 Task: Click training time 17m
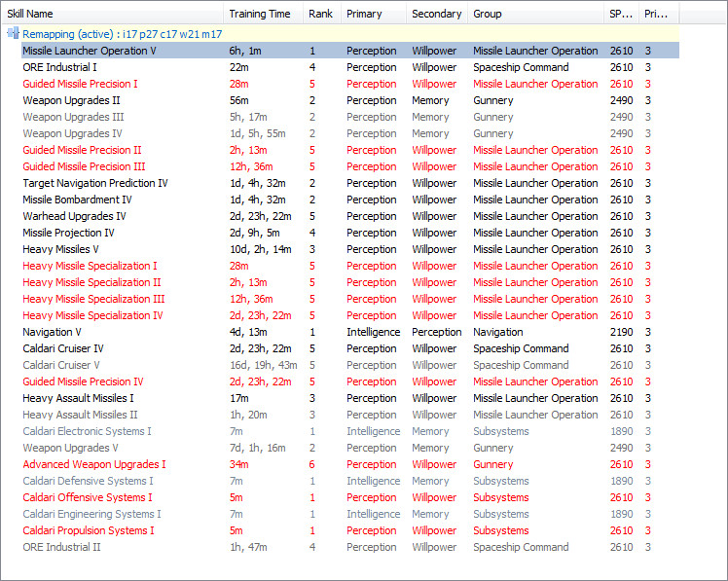239,398
